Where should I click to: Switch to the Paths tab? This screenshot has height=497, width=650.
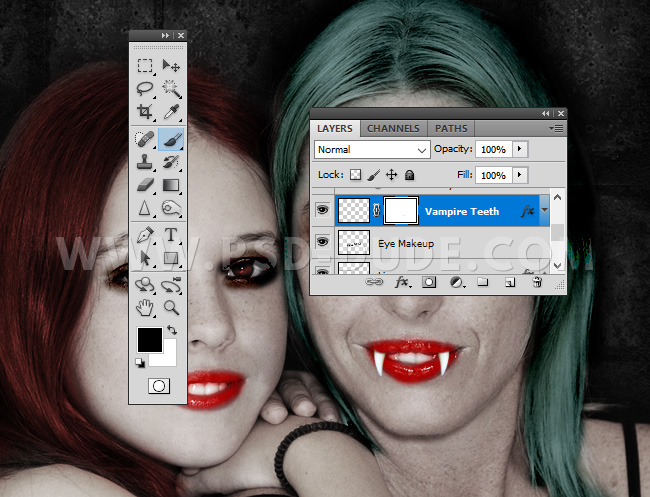(451, 128)
